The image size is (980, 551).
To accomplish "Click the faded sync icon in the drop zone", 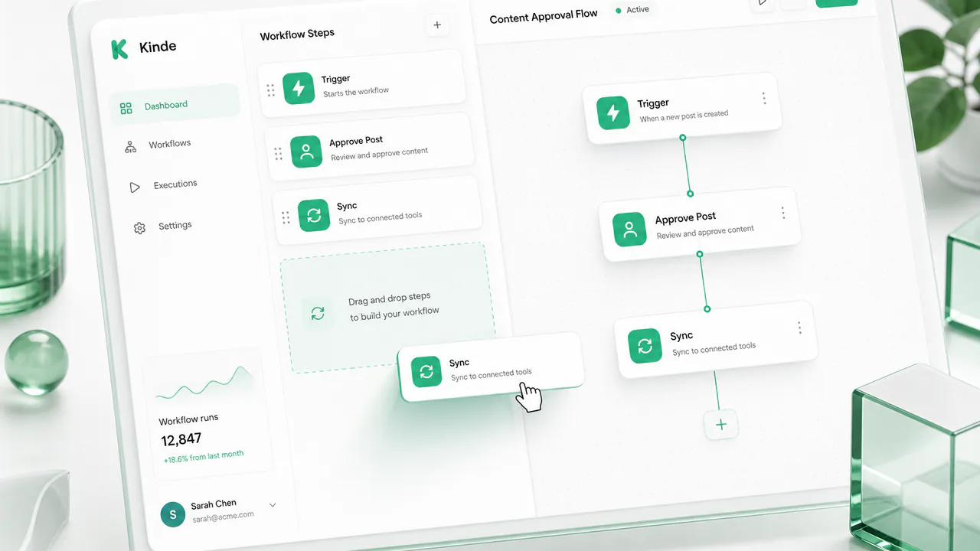I will pyautogui.click(x=318, y=313).
